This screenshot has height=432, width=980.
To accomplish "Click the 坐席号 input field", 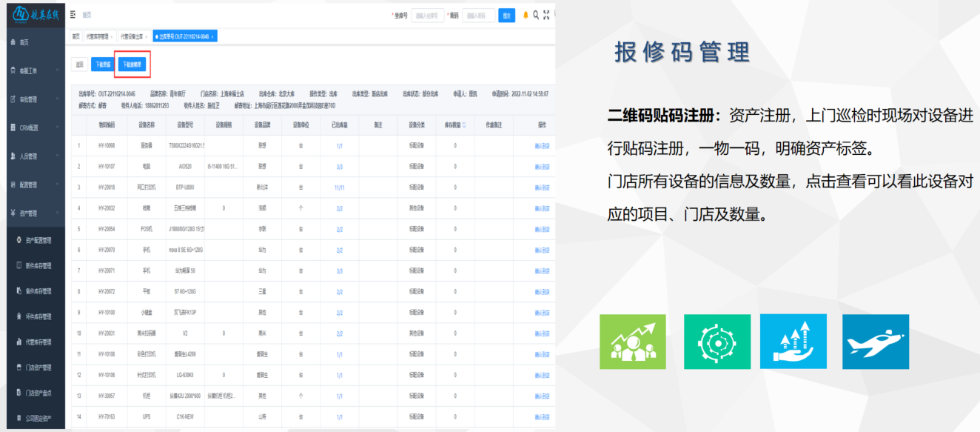I will point(427,16).
